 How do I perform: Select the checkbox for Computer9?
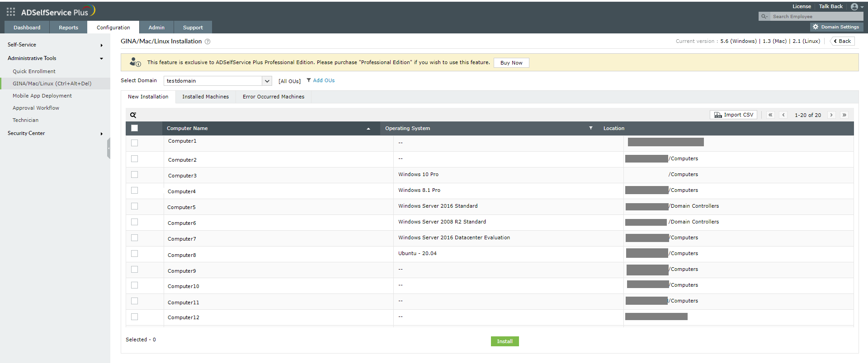coord(134,269)
